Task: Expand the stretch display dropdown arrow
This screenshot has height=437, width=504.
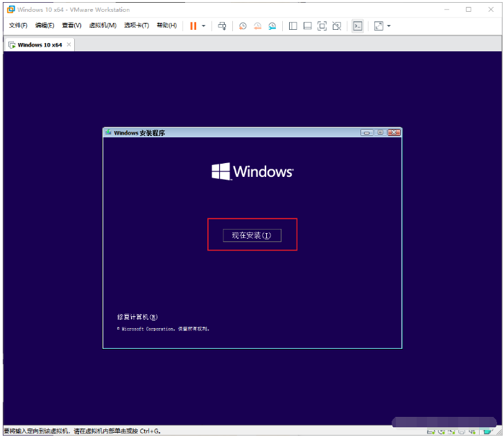Action: point(389,26)
